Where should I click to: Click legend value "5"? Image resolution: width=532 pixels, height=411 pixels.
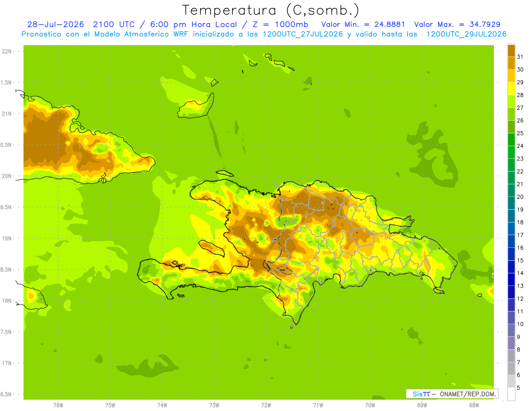coord(519,388)
